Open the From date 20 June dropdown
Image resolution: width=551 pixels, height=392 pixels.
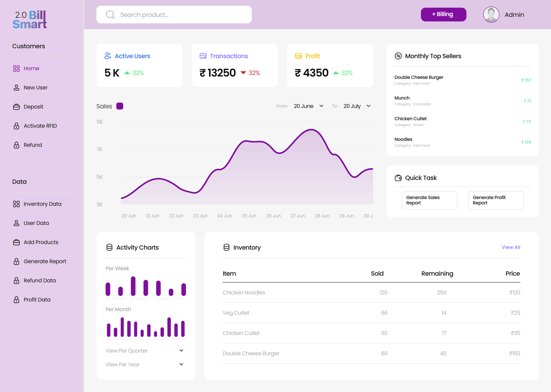(309, 106)
